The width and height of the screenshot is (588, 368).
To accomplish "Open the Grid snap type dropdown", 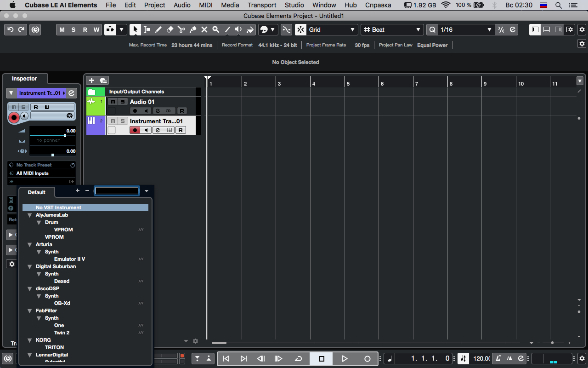I will [331, 29].
